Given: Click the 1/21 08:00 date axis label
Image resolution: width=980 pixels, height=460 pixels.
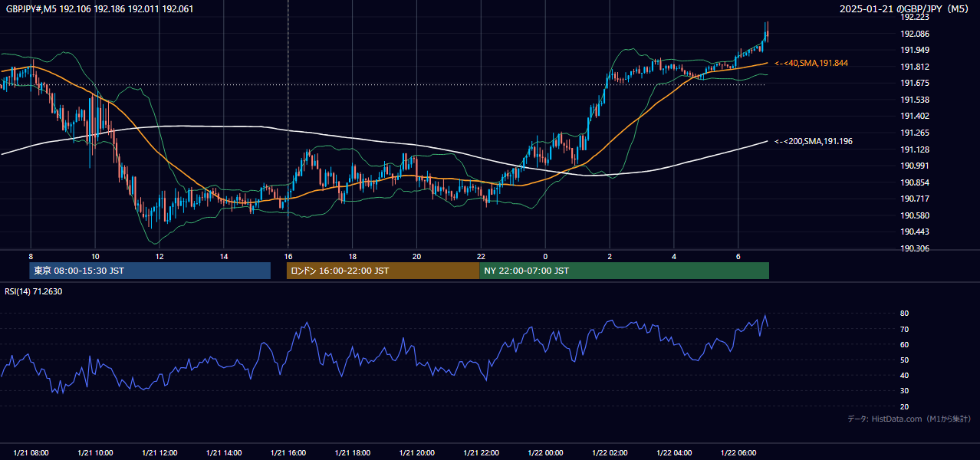Looking at the screenshot, I should 31,453.
